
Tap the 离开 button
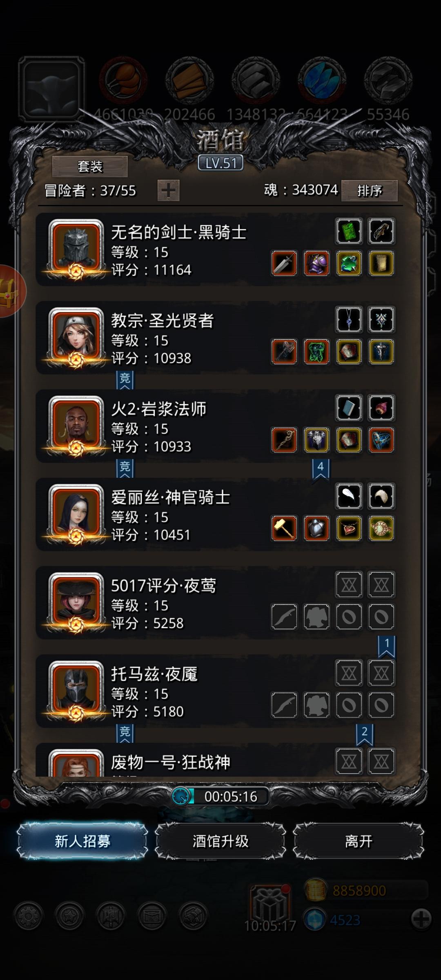(359, 841)
